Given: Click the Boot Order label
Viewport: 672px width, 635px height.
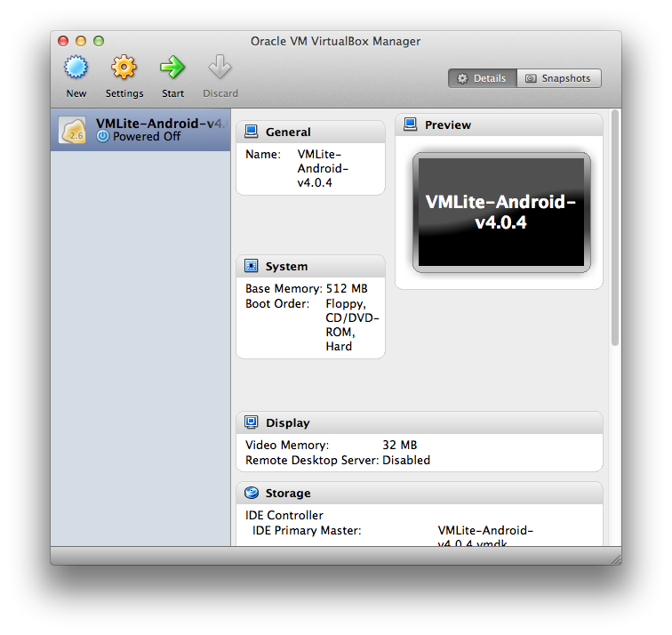Looking at the screenshot, I should (x=277, y=303).
